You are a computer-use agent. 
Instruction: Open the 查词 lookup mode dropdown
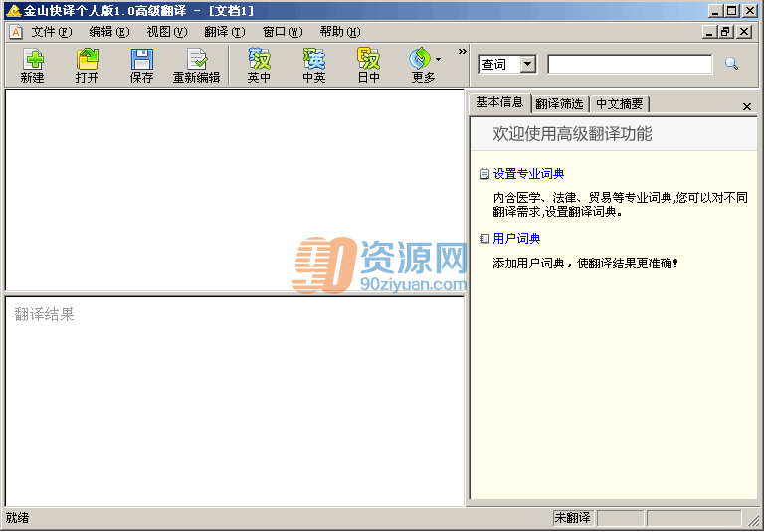pyautogui.click(x=528, y=64)
